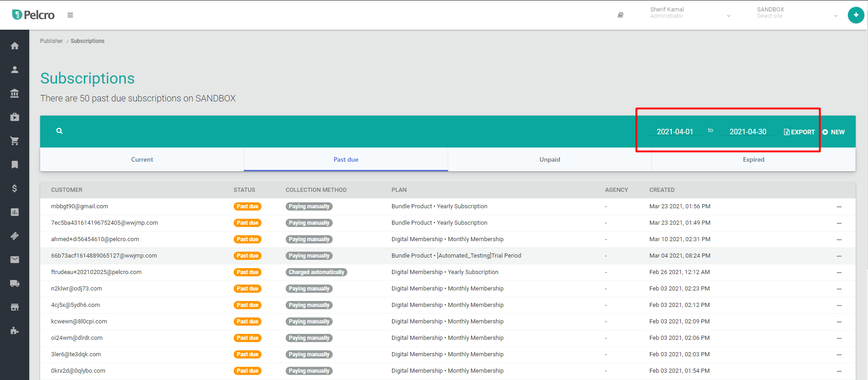This screenshot has width=868, height=380.
Task: Open the briefcase play icon in sidebar
Action: (15, 117)
